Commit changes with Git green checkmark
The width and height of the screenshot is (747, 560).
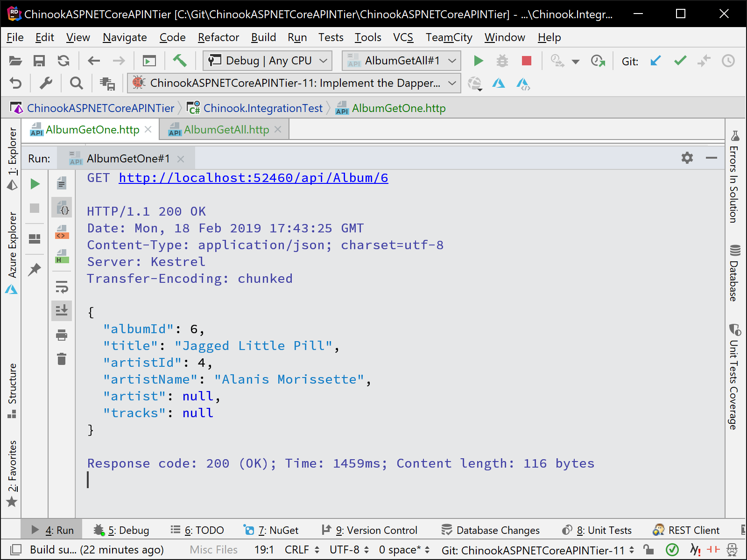coord(680,61)
